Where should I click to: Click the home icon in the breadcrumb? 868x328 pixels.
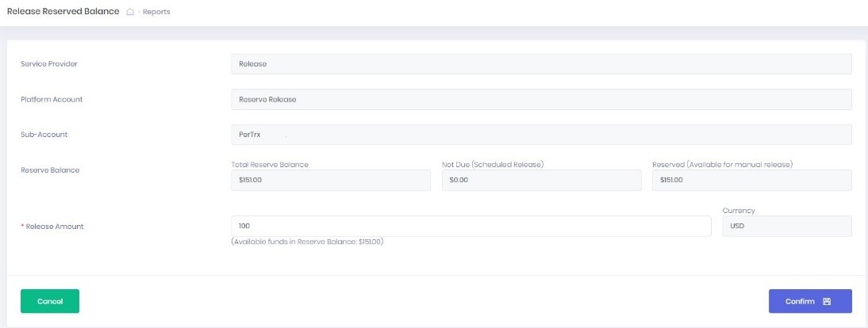coord(130,13)
